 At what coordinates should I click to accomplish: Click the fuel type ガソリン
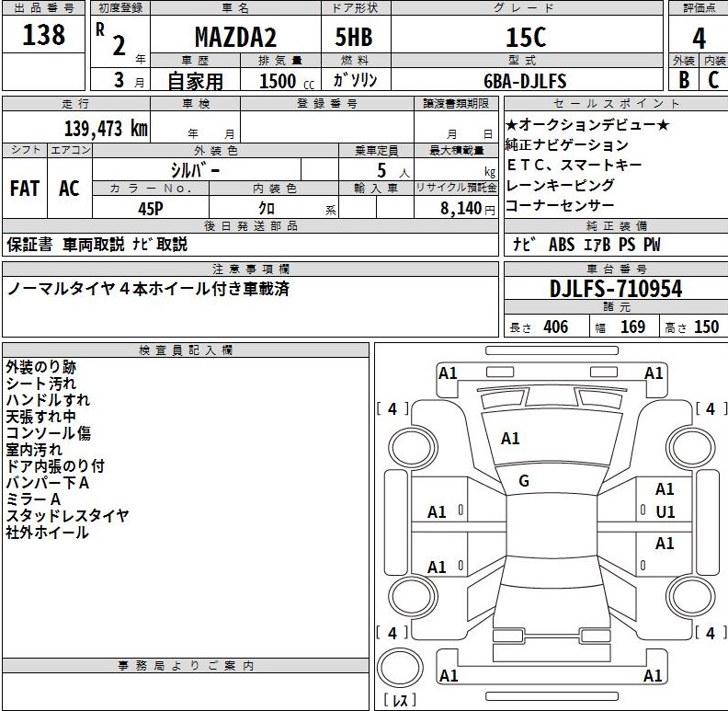click(355, 80)
